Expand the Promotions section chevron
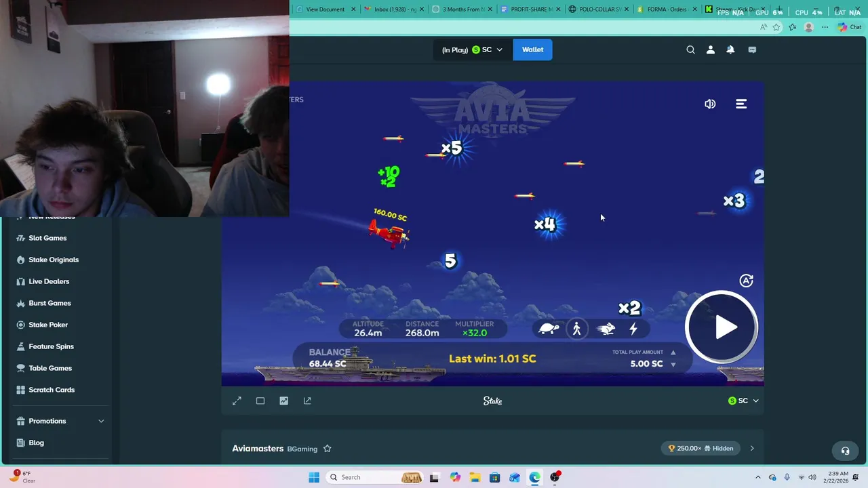Viewport: 868px width, 488px height. coord(101,421)
